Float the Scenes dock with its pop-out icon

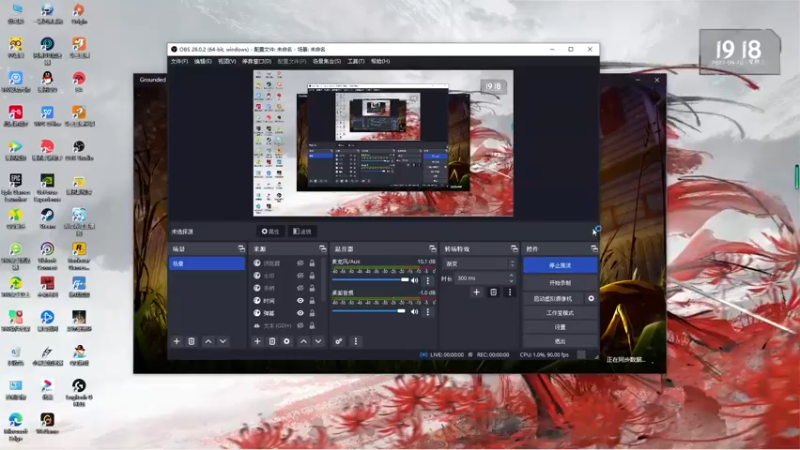tap(241, 248)
